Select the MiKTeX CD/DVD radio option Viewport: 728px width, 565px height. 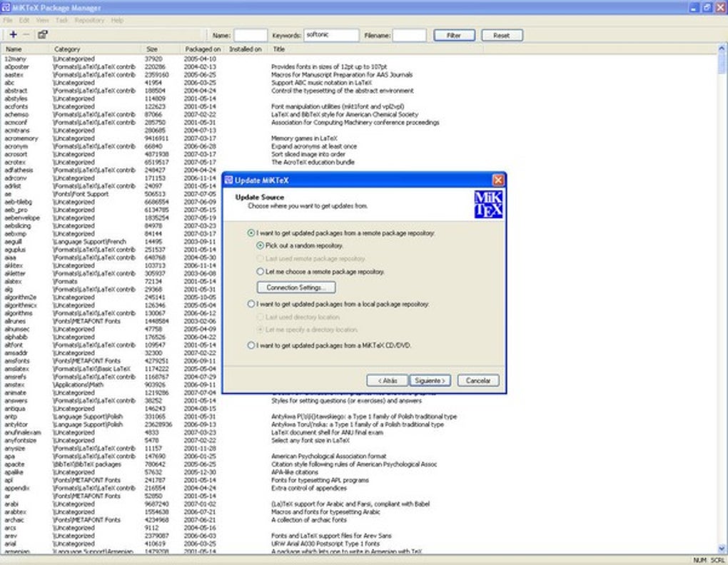(x=251, y=345)
